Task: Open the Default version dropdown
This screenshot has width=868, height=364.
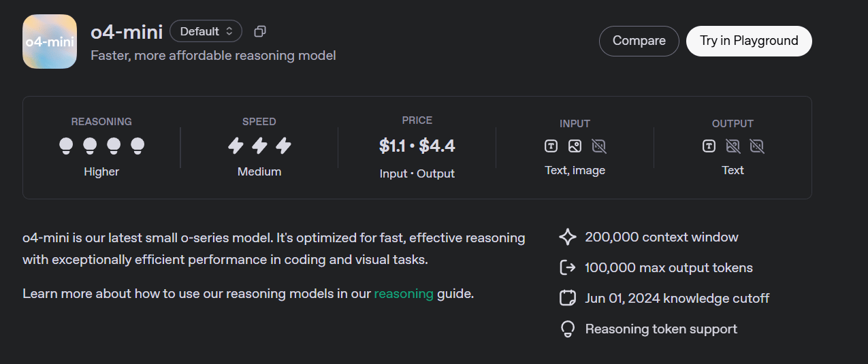Action: [x=206, y=31]
